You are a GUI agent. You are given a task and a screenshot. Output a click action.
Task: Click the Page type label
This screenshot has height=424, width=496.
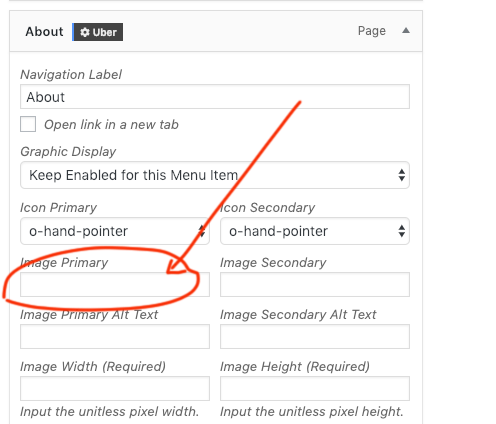tap(372, 31)
